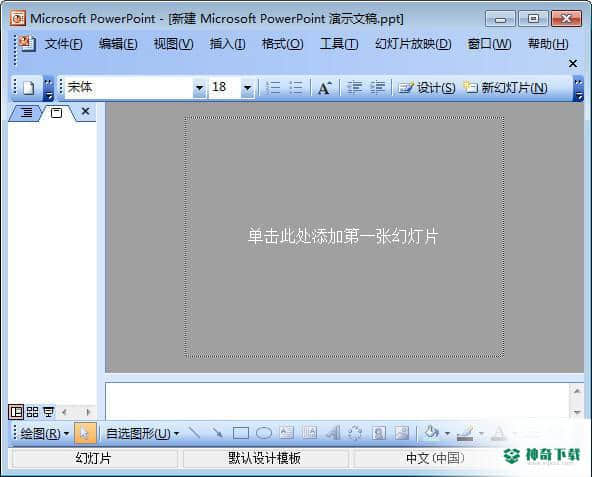The image size is (592, 477).
Task: Open fill color dropdown arrow
Action: click(447, 433)
